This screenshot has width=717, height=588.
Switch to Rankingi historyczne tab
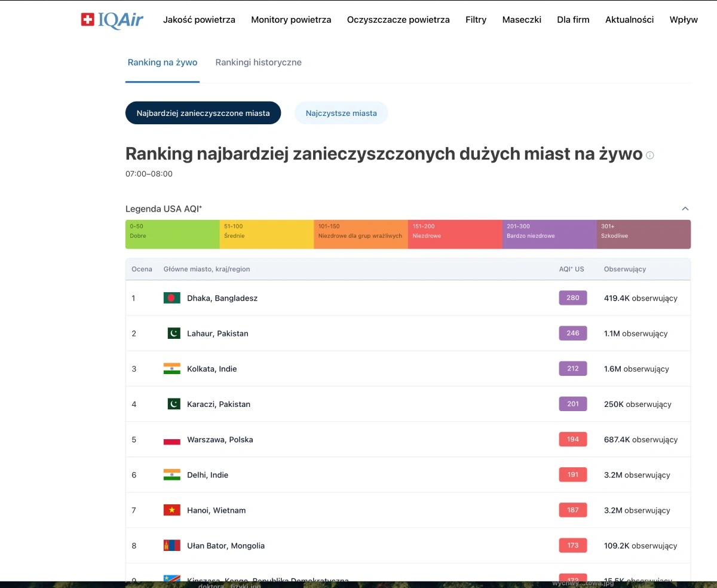[258, 62]
